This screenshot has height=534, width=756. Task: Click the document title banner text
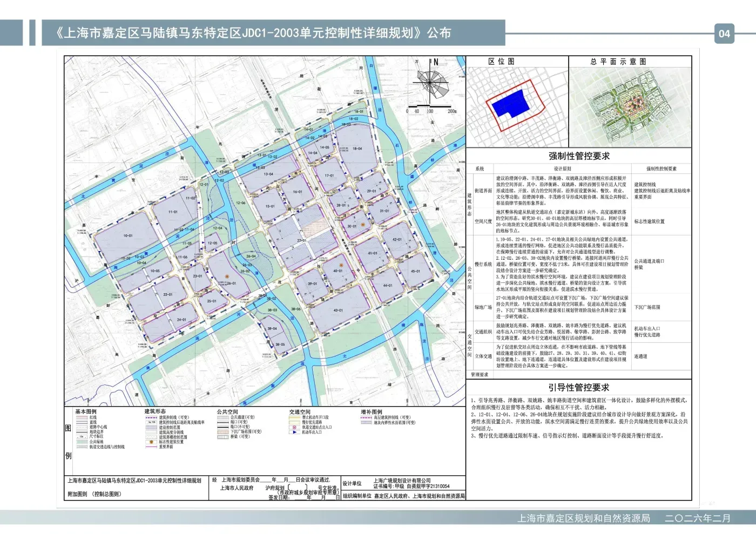(x=253, y=33)
